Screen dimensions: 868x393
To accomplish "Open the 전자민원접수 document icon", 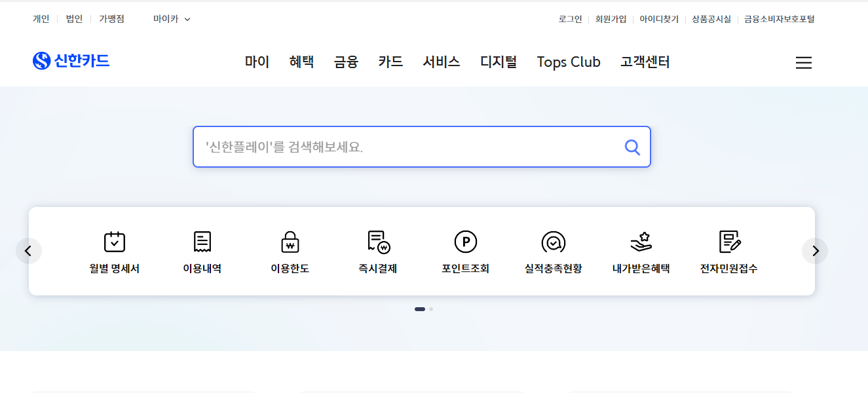I will point(730,242).
